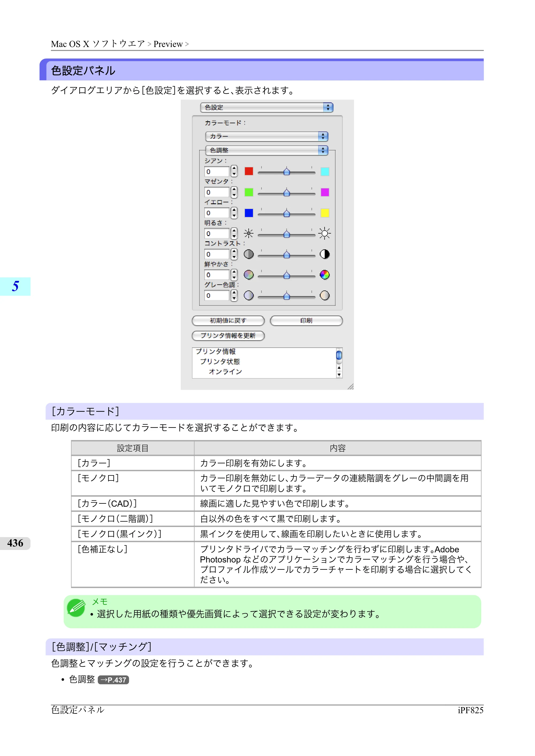535x756 pixels.
Task: Click the 明るさ slider handle
Action: tap(287, 234)
